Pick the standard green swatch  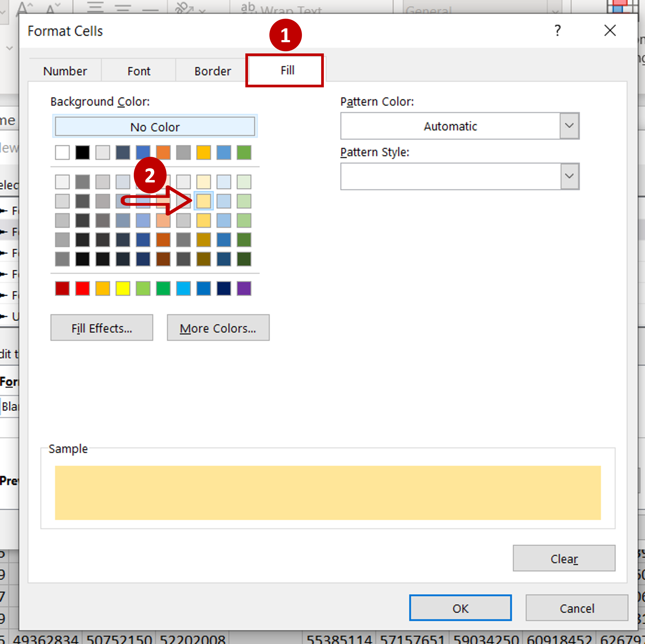tap(163, 288)
